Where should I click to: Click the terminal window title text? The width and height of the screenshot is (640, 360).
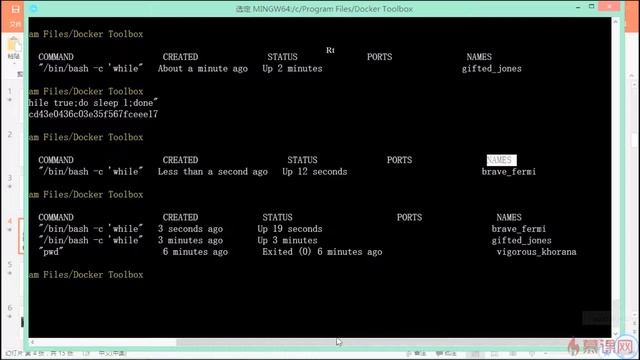324,9
